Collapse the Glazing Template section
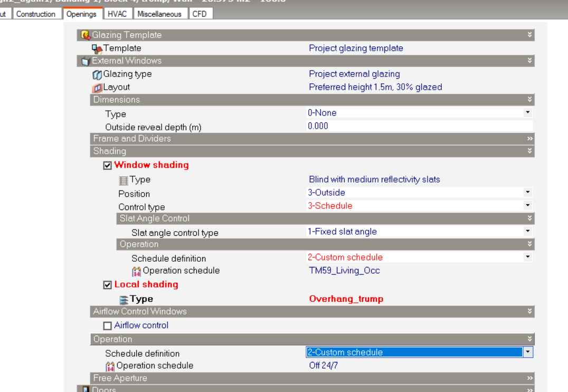Image resolution: width=568 pixels, height=392 pixels. pyautogui.click(x=529, y=35)
